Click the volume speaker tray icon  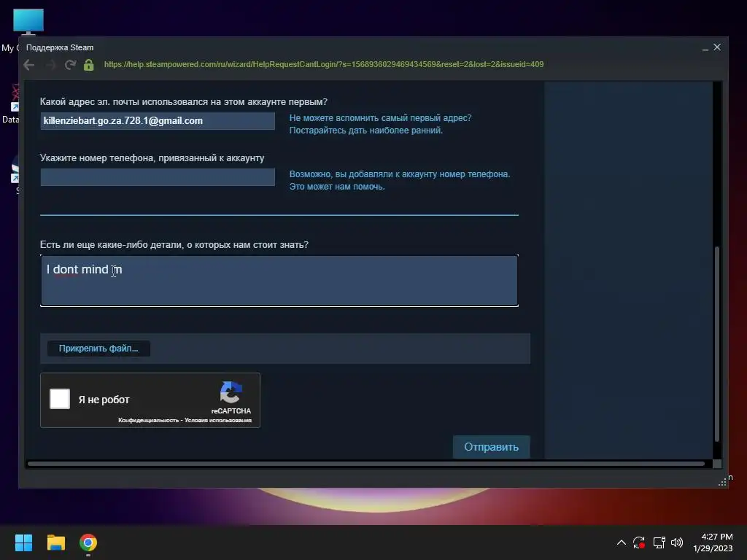click(x=677, y=542)
